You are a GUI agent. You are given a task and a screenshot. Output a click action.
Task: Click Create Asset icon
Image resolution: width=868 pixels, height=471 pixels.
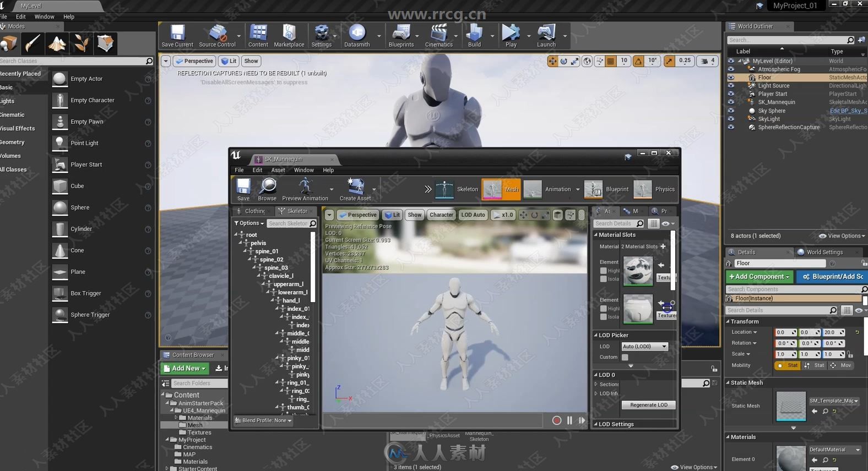(x=355, y=189)
